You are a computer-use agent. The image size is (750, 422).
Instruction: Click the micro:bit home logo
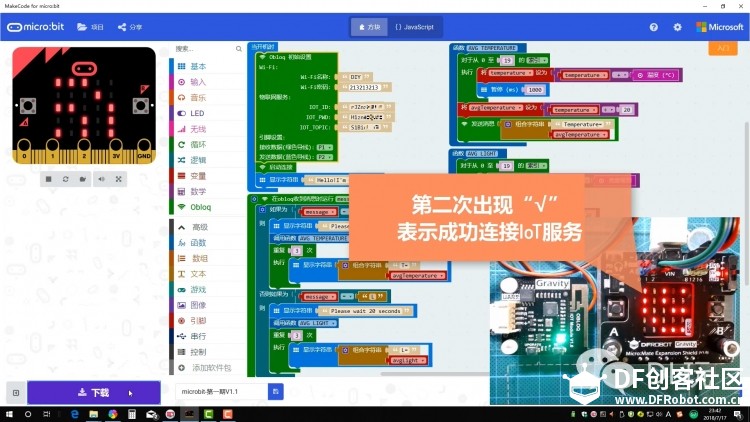35,27
